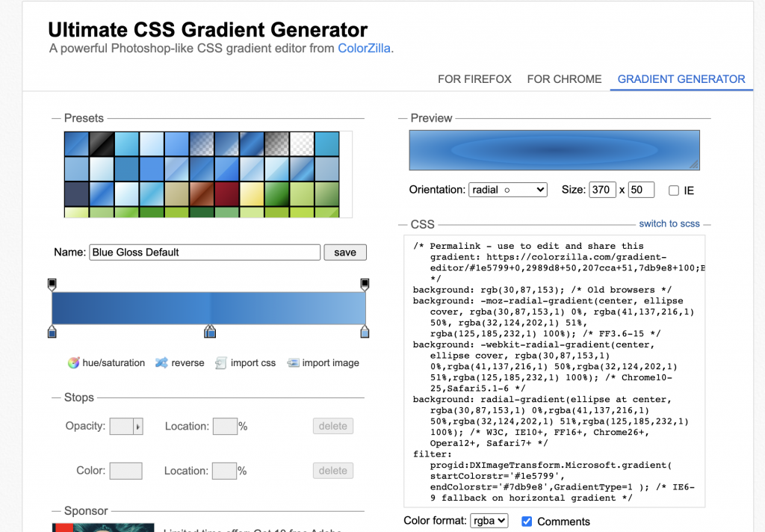Enable the IE checkbox
Image resolution: width=765 pixels, height=532 pixels.
[x=674, y=191]
